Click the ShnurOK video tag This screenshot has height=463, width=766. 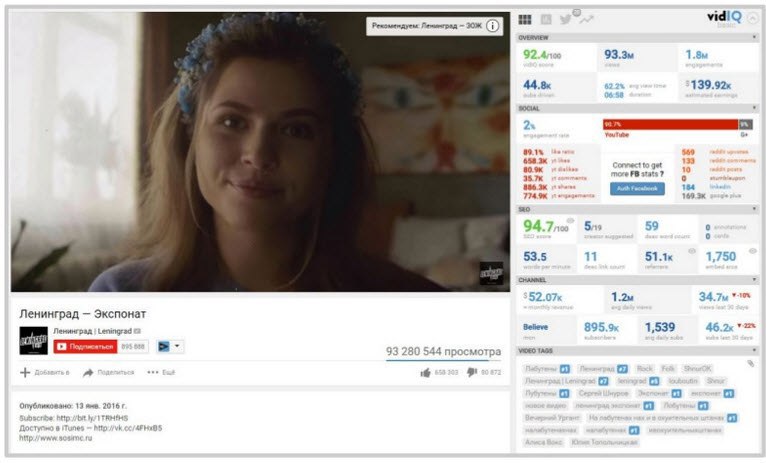click(698, 369)
